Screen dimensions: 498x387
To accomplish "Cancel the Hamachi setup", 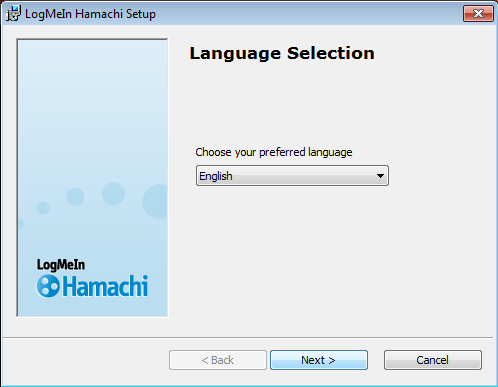I will 433,360.
